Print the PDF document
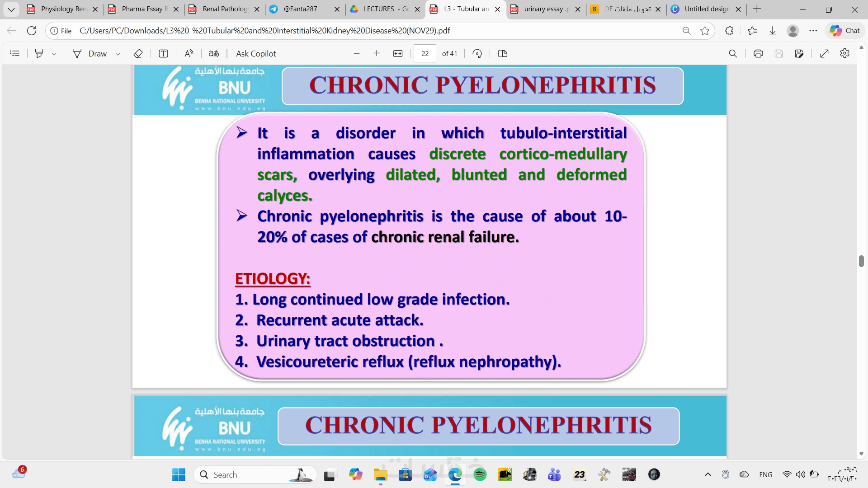Image resolution: width=868 pixels, height=488 pixels. click(x=758, y=53)
